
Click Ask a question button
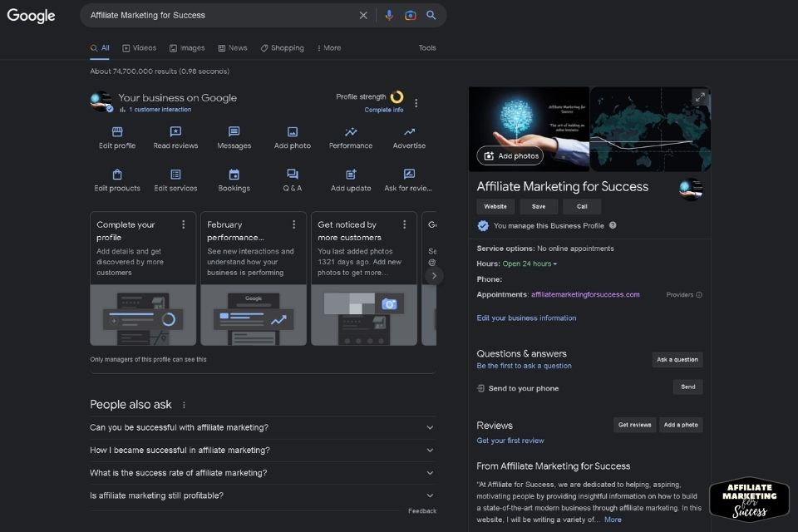point(677,359)
